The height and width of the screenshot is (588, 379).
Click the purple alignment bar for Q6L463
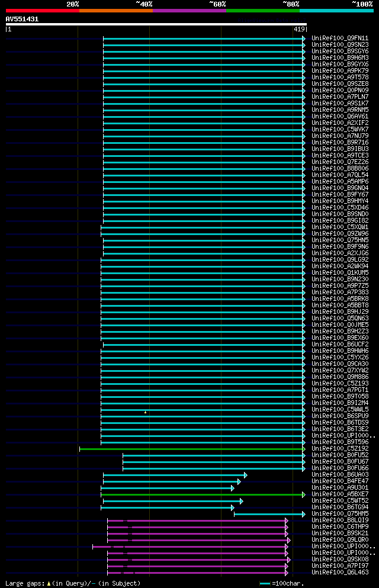198,573
